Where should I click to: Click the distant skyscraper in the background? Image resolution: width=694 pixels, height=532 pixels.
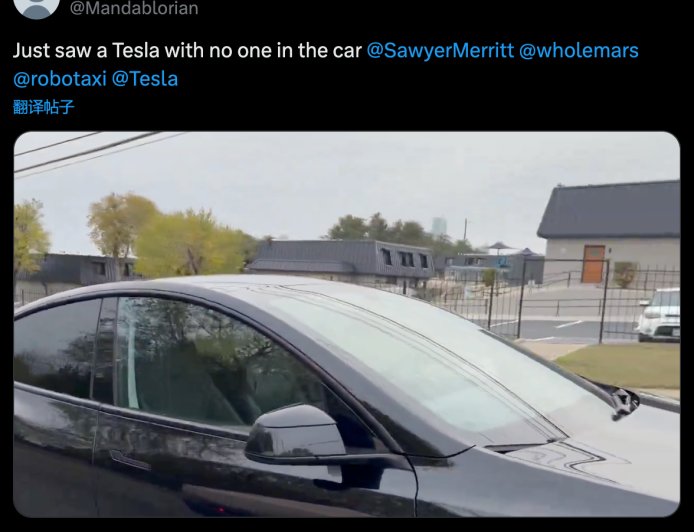[439, 226]
